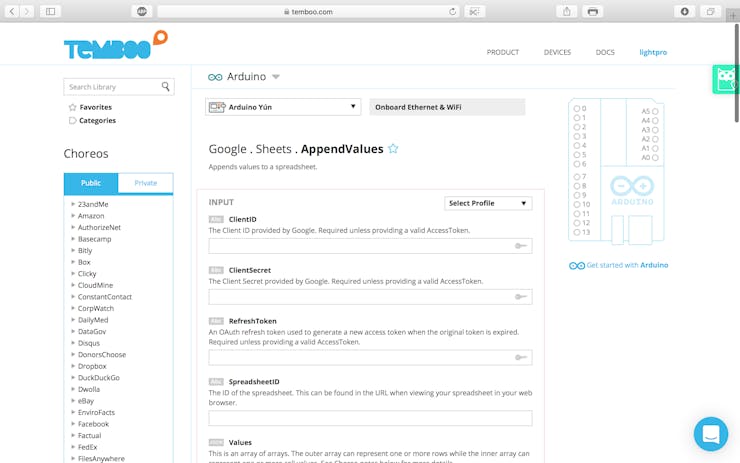Select pin 10 on the Arduino diagram

[x=577, y=204]
